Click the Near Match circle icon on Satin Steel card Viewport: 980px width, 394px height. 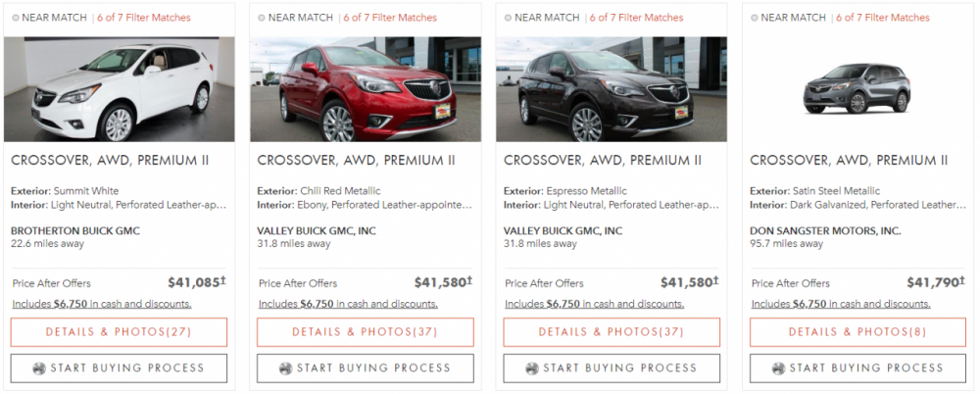(x=752, y=18)
